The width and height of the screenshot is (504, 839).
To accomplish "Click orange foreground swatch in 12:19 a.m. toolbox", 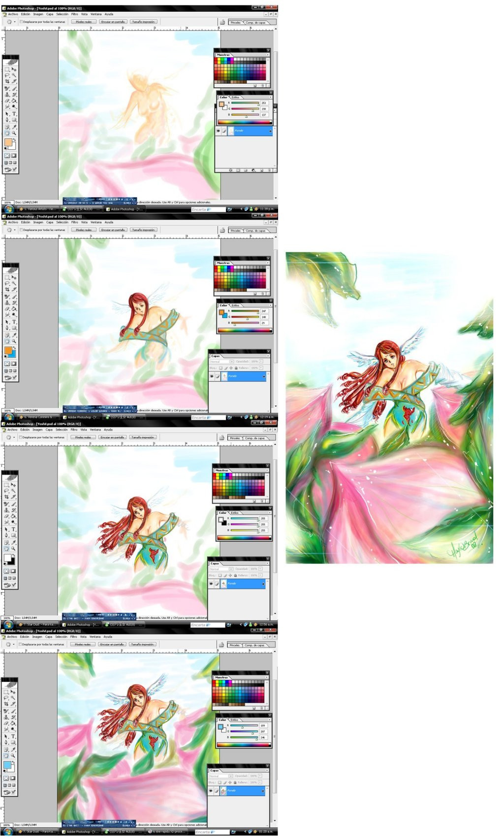I will [8, 350].
